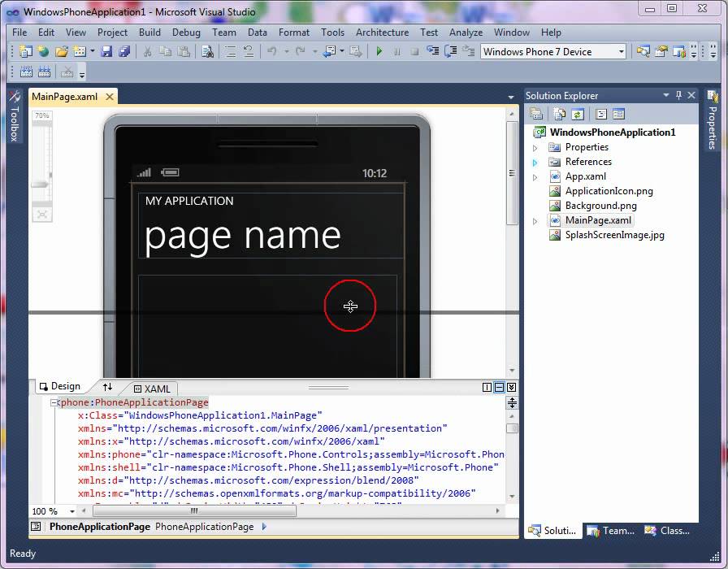Click the XAML editor horizontal scrollbar thumb
Viewport: 728px width, 569px height.
pos(194,511)
